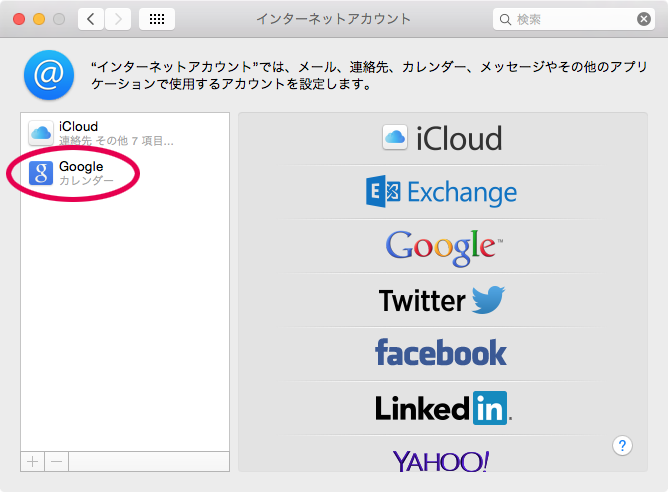Open help with question mark button

pyautogui.click(x=622, y=446)
